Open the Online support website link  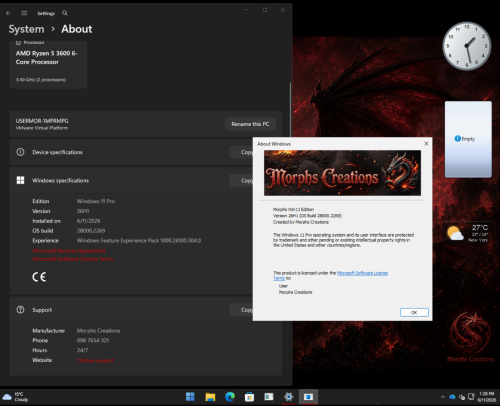click(96, 360)
